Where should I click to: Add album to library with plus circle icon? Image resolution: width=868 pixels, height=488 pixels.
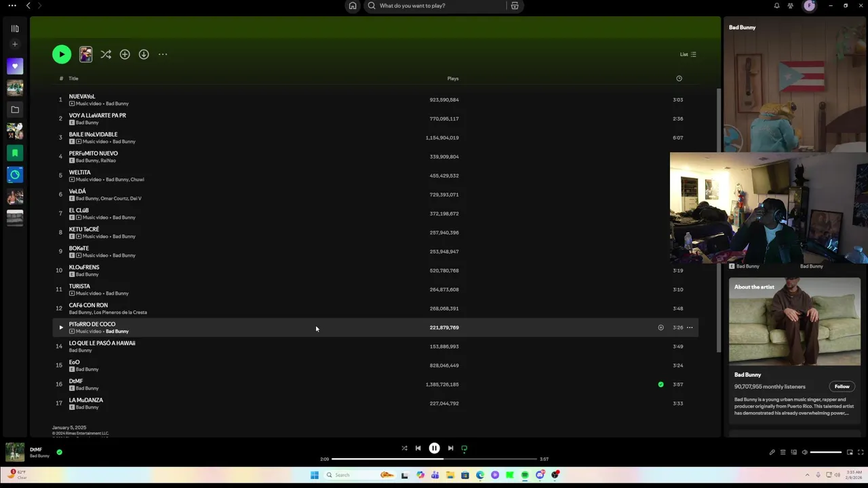125,54
